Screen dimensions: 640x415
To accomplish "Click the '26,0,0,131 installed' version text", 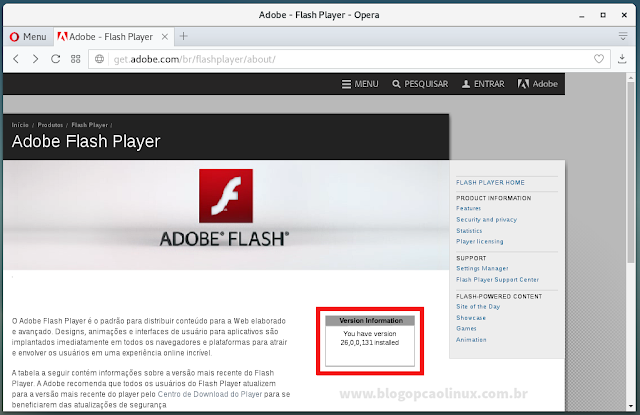I will tap(370, 343).
